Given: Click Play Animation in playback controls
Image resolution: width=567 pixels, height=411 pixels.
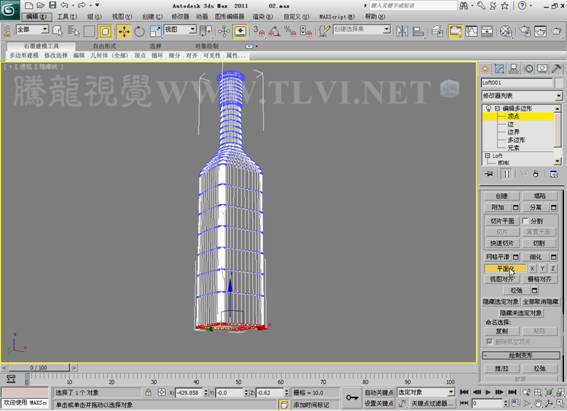Looking at the screenshot, I should 488,392.
